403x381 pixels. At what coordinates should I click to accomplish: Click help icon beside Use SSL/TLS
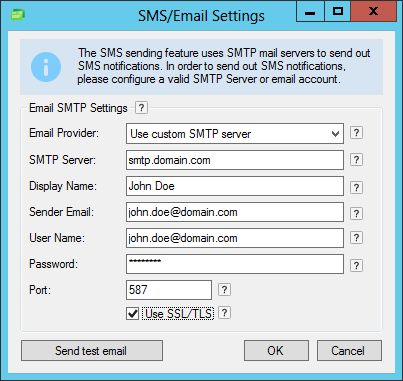click(x=224, y=313)
